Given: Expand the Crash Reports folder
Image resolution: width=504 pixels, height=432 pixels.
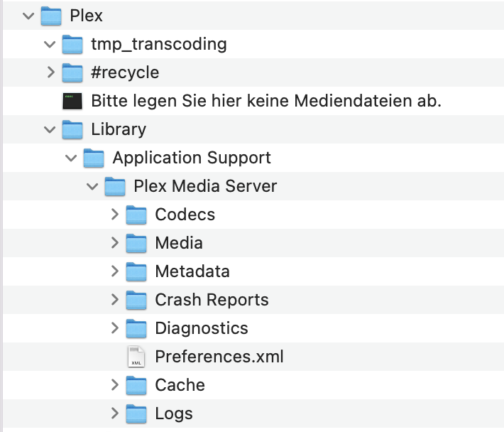Looking at the screenshot, I should (x=114, y=300).
